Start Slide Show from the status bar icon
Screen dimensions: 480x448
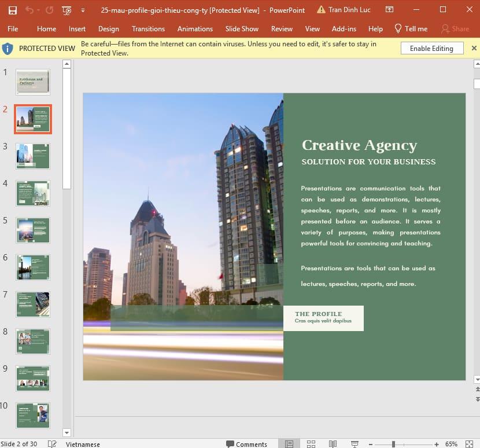(355, 443)
